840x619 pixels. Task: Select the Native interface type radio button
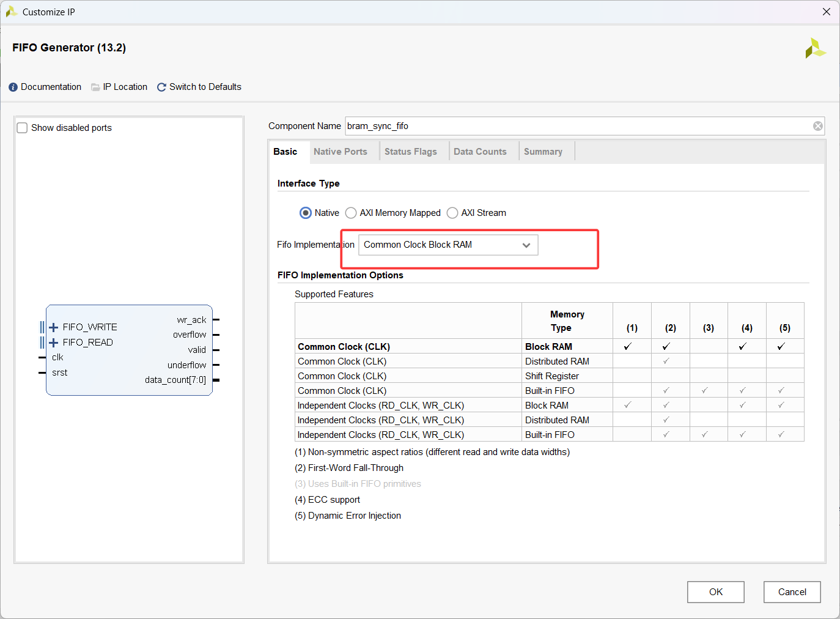pos(306,213)
